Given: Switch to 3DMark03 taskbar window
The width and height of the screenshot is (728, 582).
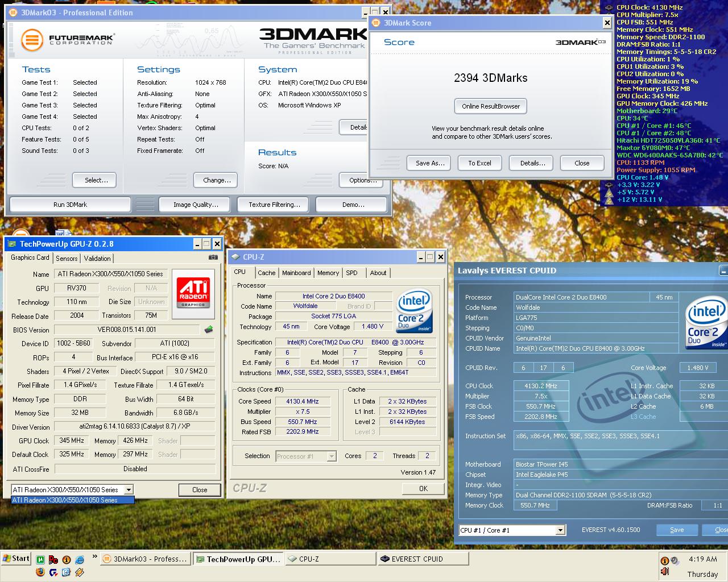Looking at the screenshot, I should point(145,559).
